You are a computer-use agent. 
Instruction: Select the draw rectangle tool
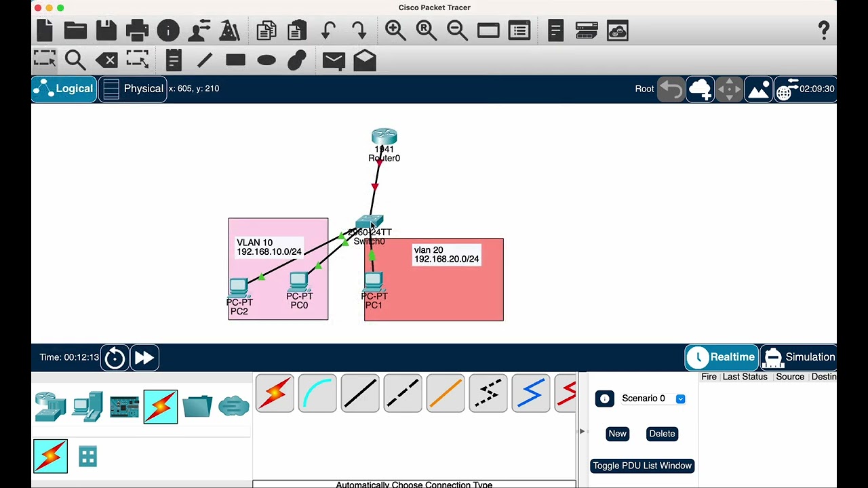click(x=235, y=60)
